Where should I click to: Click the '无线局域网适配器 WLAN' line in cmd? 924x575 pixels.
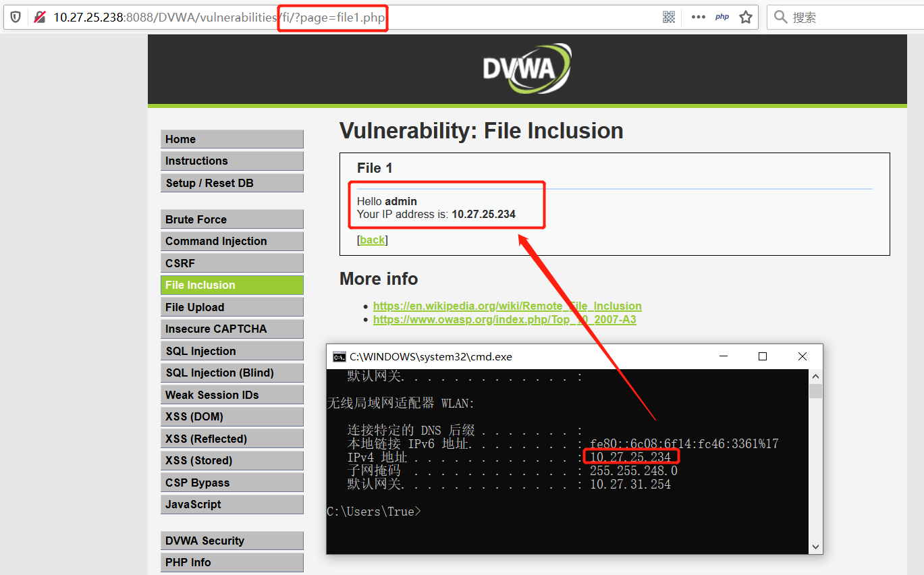[x=401, y=404]
